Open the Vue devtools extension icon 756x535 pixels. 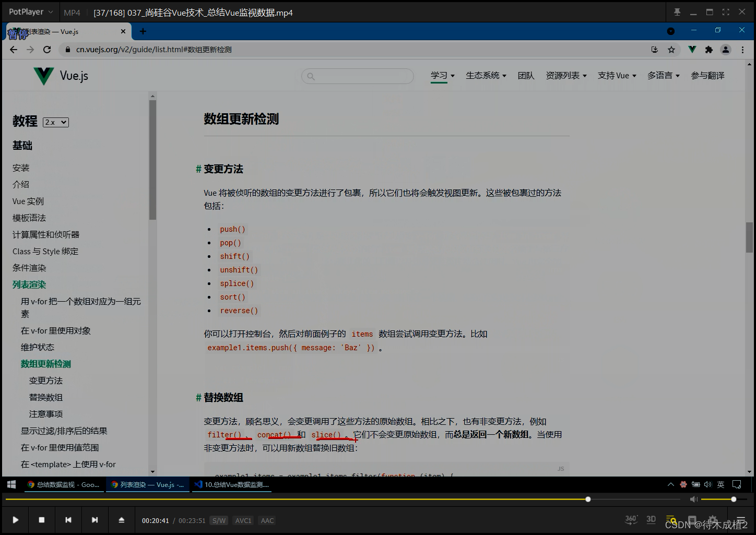(692, 50)
